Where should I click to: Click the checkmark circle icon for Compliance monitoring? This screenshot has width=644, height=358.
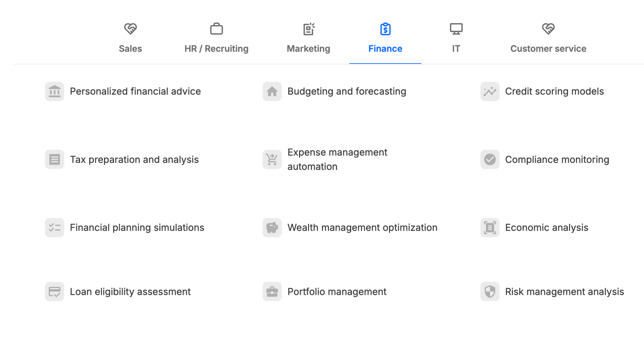point(490,159)
